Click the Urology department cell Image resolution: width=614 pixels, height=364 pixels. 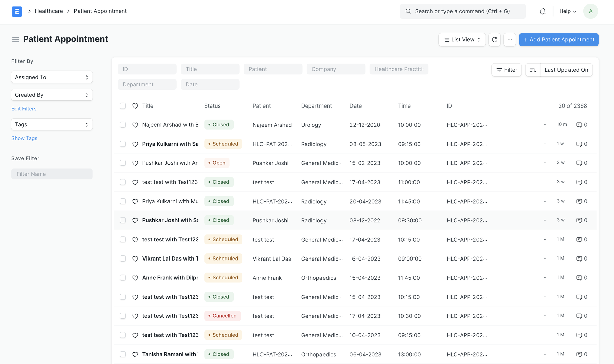(x=311, y=125)
